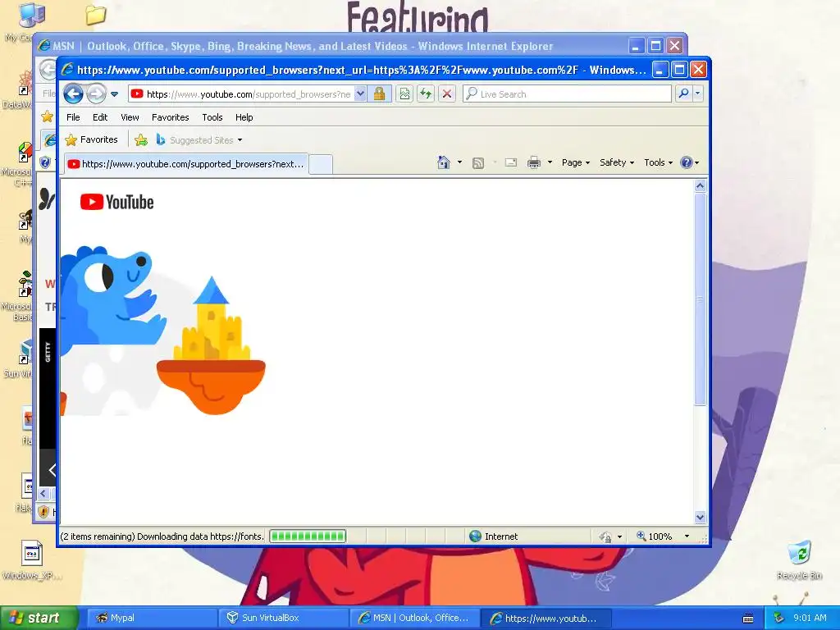This screenshot has height=630, width=840.
Task: Open the Tools command bar menu
Action: point(658,162)
